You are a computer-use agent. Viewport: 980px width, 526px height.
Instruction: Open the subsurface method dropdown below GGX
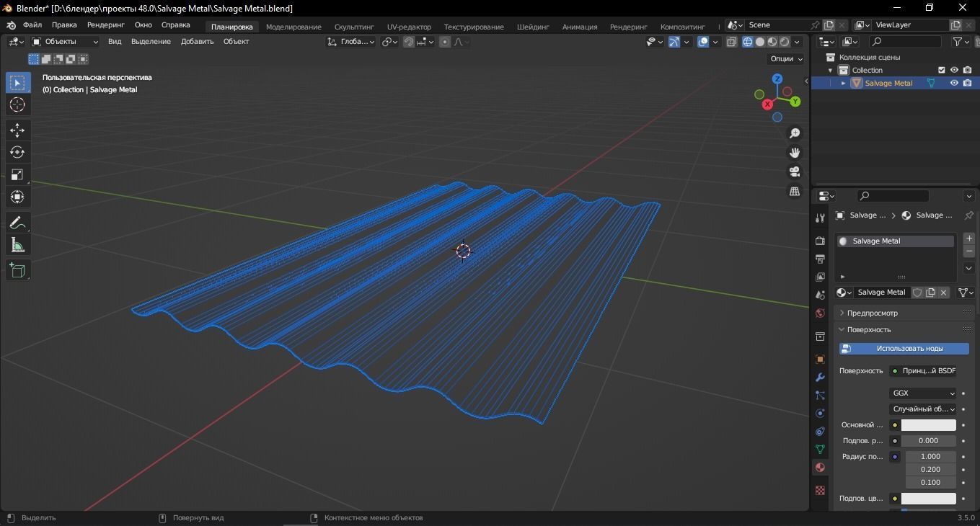click(x=923, y=409)
